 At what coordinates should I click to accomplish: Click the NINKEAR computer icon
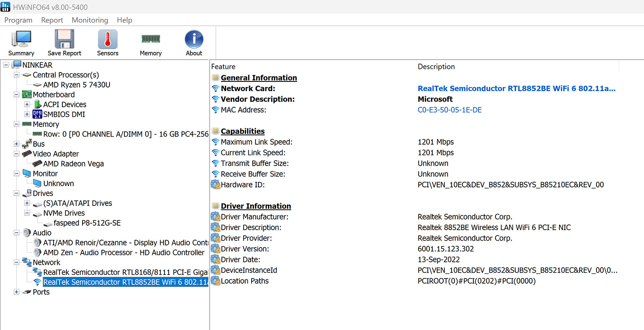tap(17, 65)
